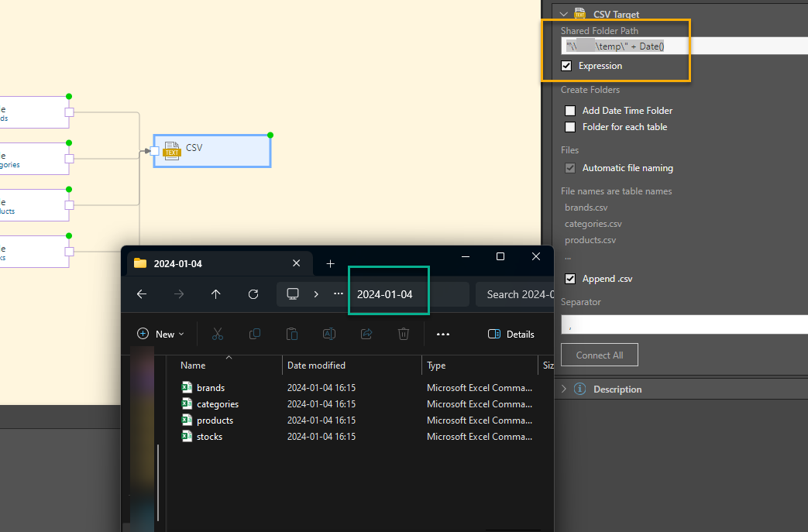Click the Shared Folder Path field
808x532 pixels.
[x=682, y=46]
